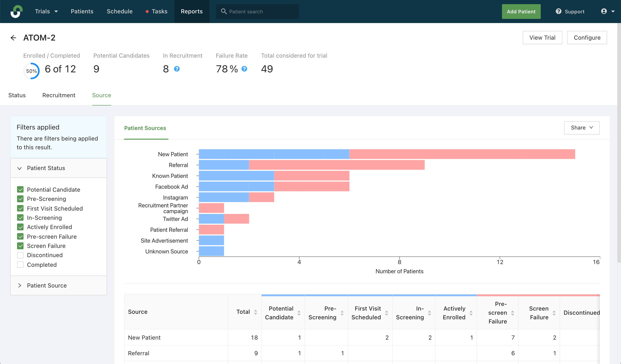The width and height of the screenshot is (621, 364).
Task: Open Schedule in the navbar
Action: pyautogui.click(x=119, y=11)
